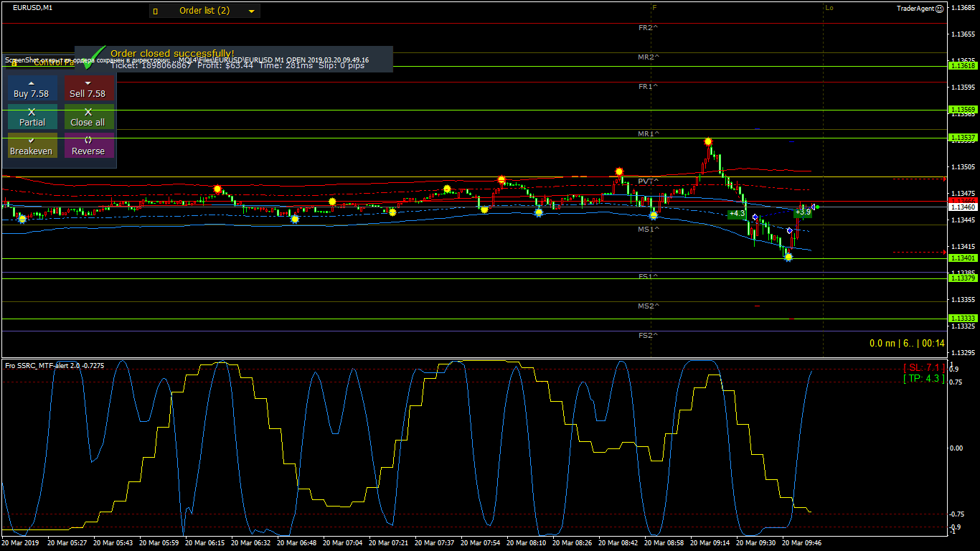Click the Fro SSRC_MTF-alert 2.0 indicator label

pos(55,365)
